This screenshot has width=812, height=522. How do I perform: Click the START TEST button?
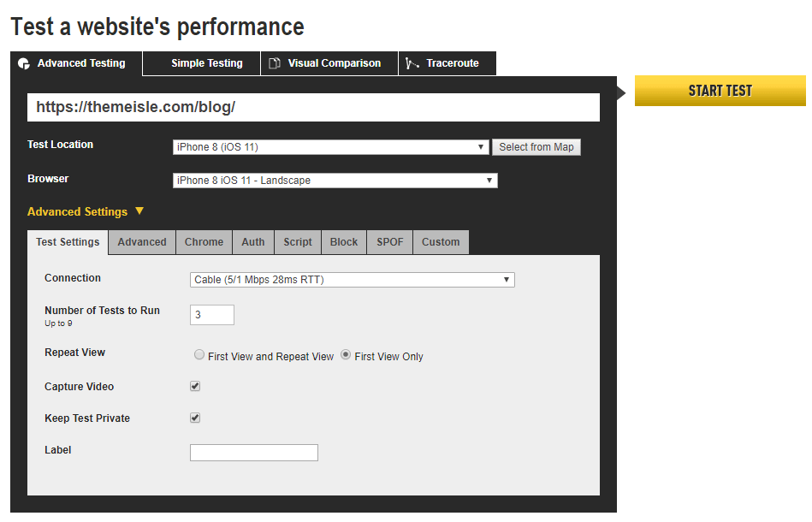[720, 91]
